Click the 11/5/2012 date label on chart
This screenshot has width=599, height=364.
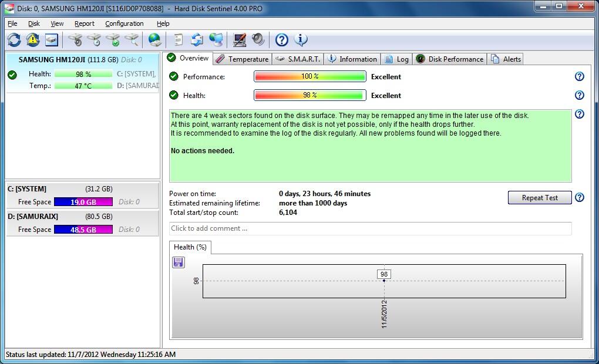pos(384,314)
